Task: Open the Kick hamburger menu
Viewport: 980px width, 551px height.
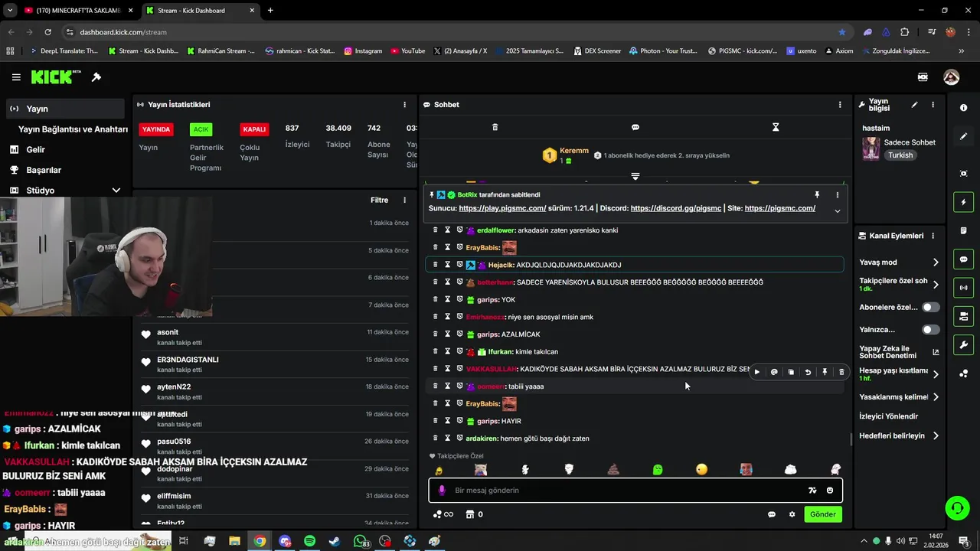Action: (x=16, y=77)
